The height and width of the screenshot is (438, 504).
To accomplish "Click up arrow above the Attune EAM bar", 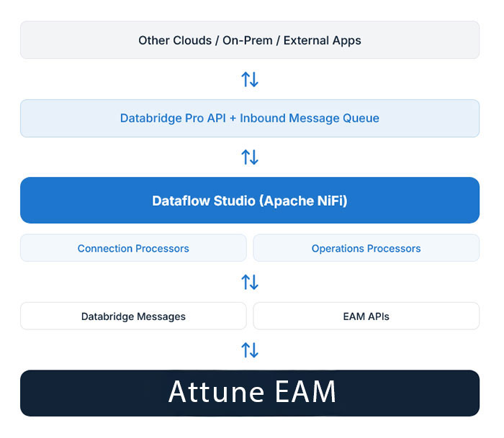I will click(246, 350).
